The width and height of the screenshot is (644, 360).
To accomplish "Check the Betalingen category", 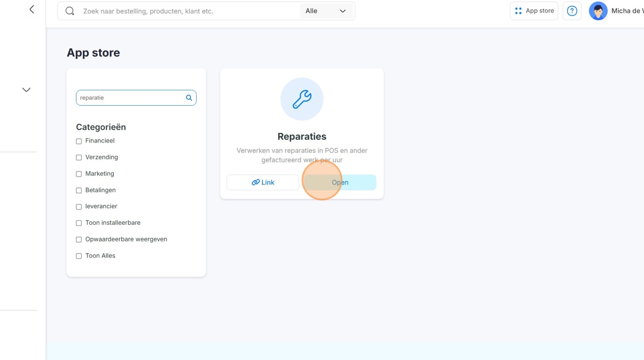I will tap(79, 190).
